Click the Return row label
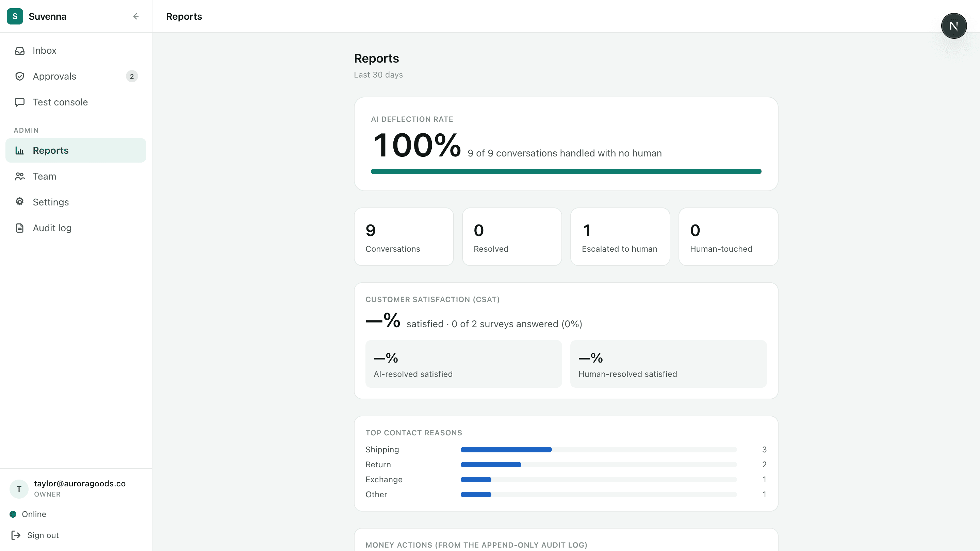 point(378,465)
